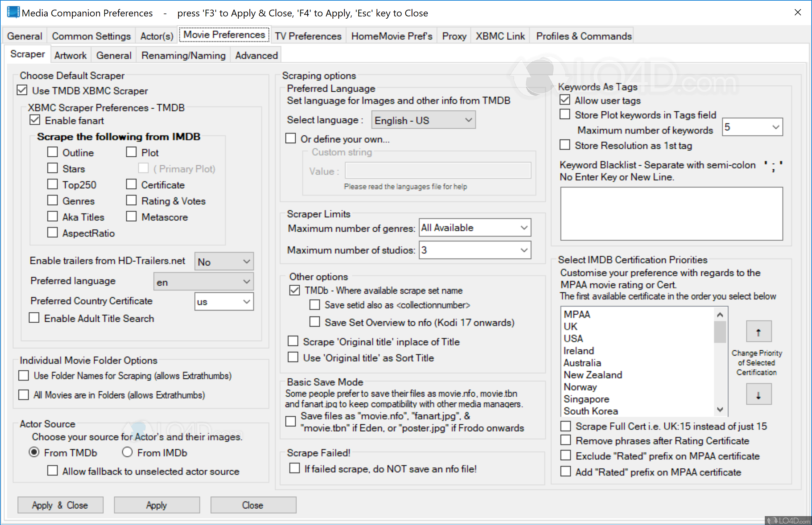This screenshot has width=812, height=525.
Task: Check If failed scrape do NOT save nfo
Action: (295, 468)
